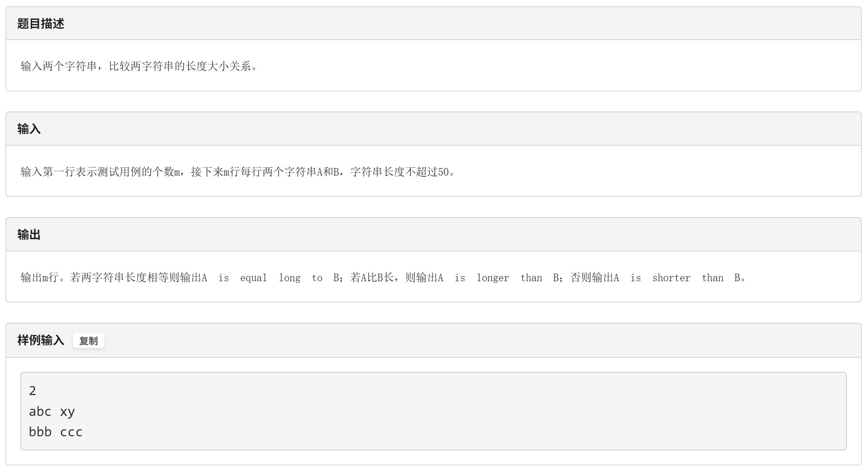The width and height of the screenshot is (868, 474).
Task: Click the text '字符串长度不超过50' in input section
Action: point(399,172)
